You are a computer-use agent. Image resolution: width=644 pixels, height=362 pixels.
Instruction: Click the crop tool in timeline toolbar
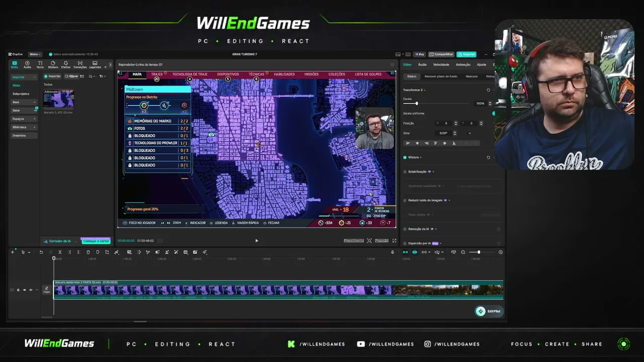point(107,252)
